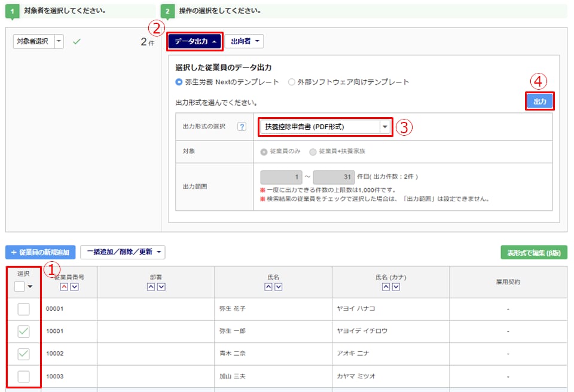The image size is (574, 392).
Task: Click the green 表形式で編集 button
Action: [533, 252]
